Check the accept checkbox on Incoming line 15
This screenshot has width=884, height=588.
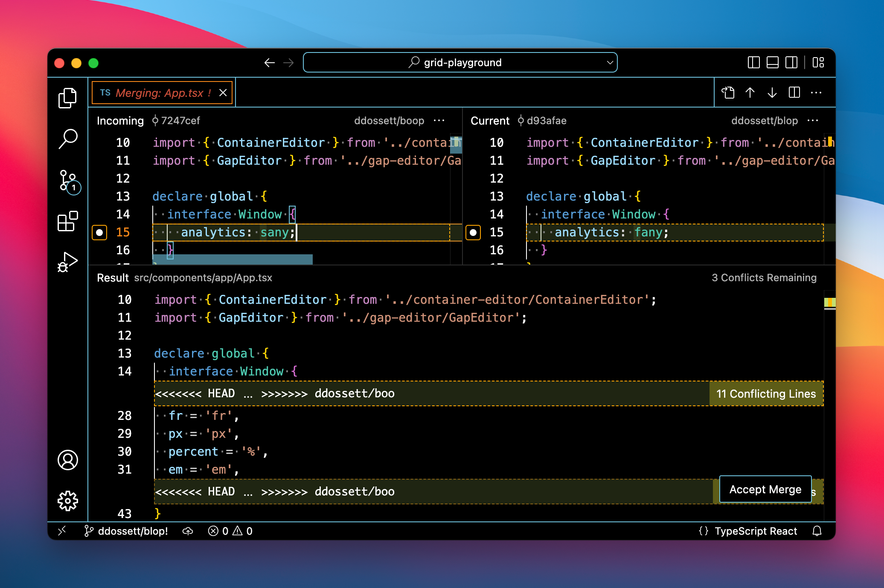click(99, 233)
